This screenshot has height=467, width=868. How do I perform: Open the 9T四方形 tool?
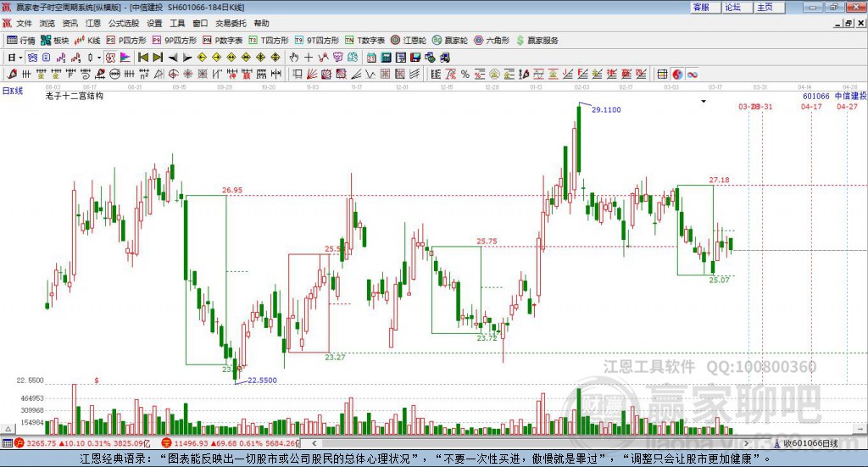point(317,41)
